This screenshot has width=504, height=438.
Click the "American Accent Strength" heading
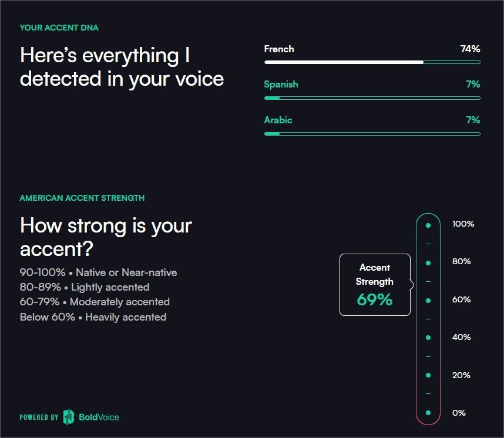pyautogui.click(x=82, y=198)
